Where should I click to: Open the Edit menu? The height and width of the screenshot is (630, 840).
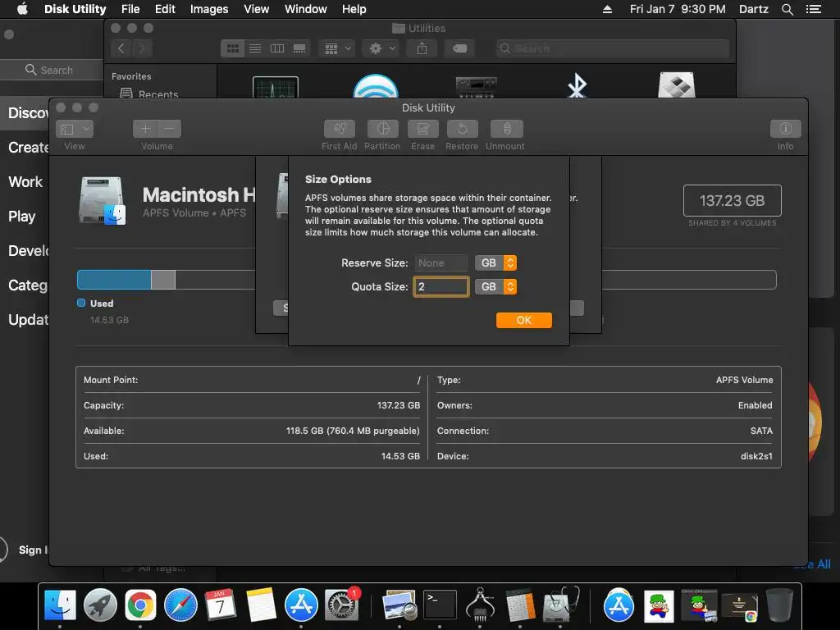[165, 9]
